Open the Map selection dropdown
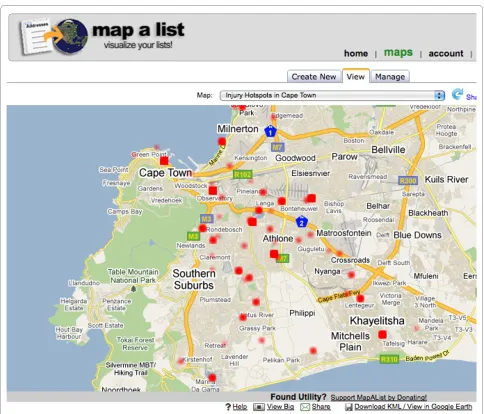 [x=332, y=95]
